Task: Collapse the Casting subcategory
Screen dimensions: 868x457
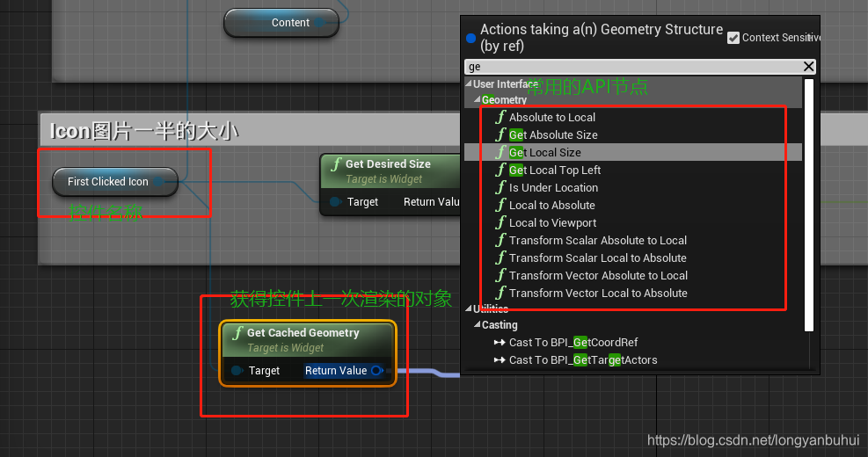Action: [x=478, y=325]
